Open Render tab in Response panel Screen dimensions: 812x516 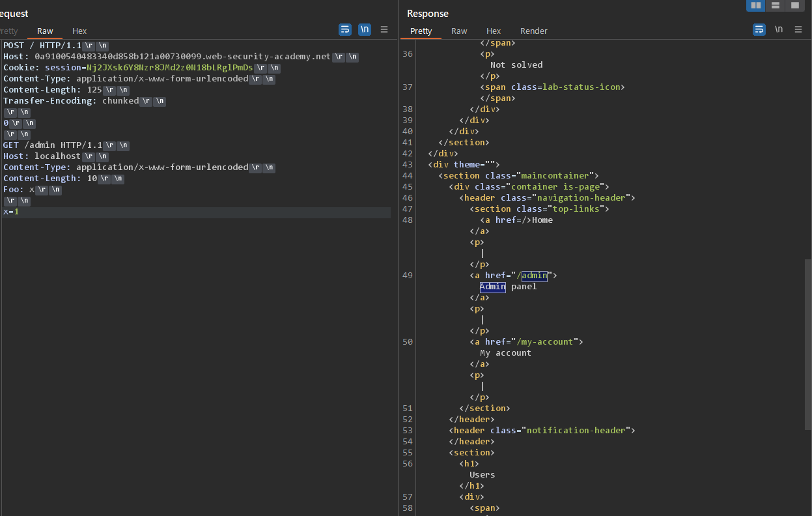click(x=533, y=31)
